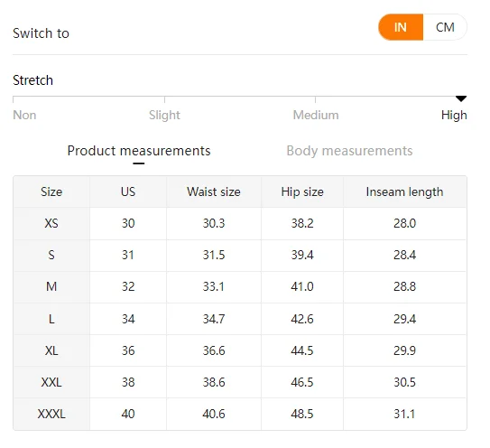Image resolution: width=490 pixels, height=448 pixels.
Task: Click the Slight stretch label
Action: point(164,115)
